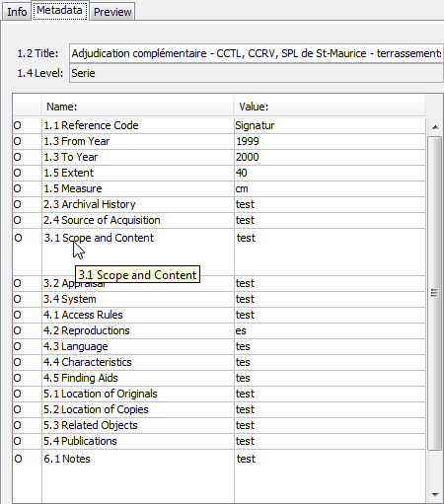444x504 pixels.
Task: Click the 1.4 Level field showing Serie
Action: (x=257, y=73)
